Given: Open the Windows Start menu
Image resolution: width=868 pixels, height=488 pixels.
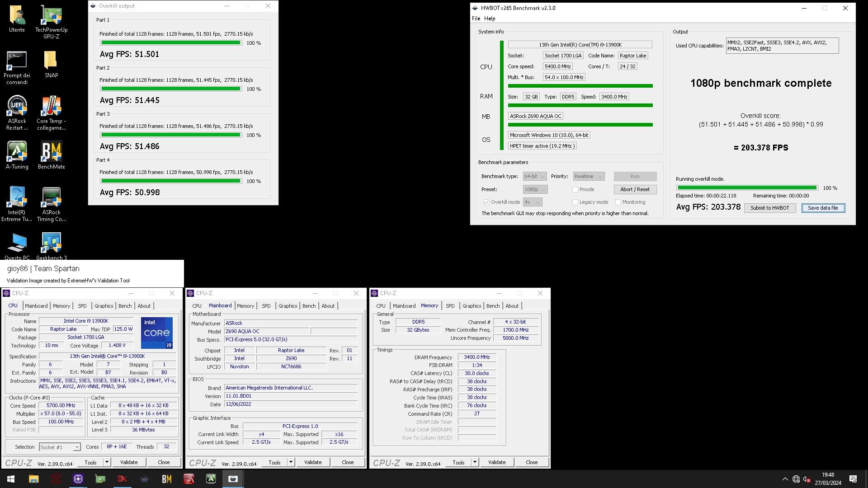Looking at the screenshot, I should point(11,479).
